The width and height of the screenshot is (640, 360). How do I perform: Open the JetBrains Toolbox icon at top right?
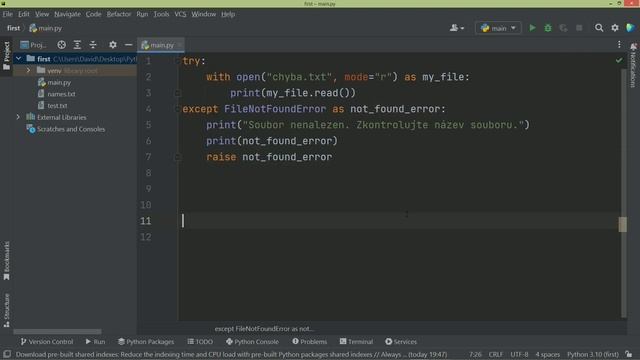point(630,28)
